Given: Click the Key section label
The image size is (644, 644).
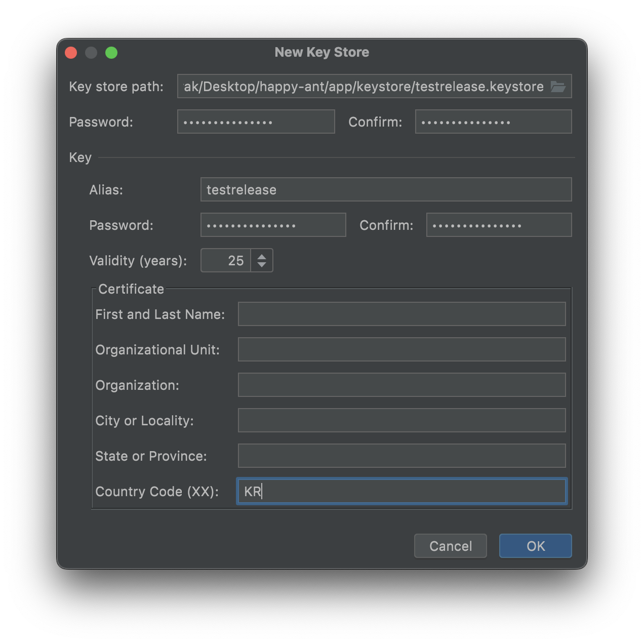Looking at the screenshot, I should tap(80, 157).
